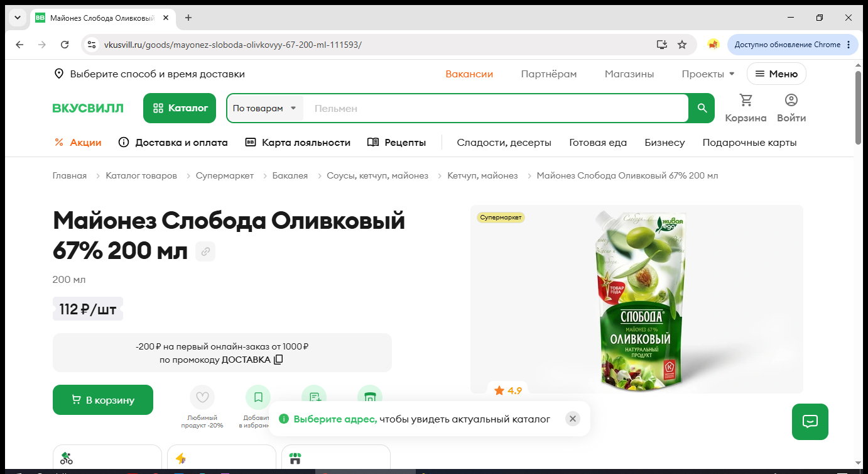Open Подарочные карты
868x474 pixels.
click(749, 143)
